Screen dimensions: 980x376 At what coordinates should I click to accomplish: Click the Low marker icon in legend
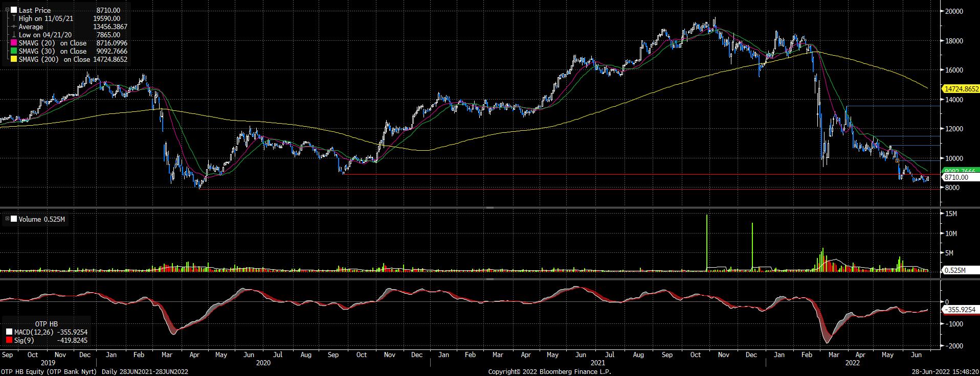[14, 35]
